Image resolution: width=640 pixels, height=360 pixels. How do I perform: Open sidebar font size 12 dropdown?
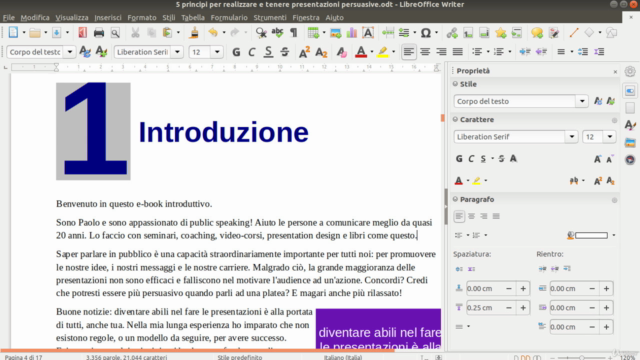point(610,137)
